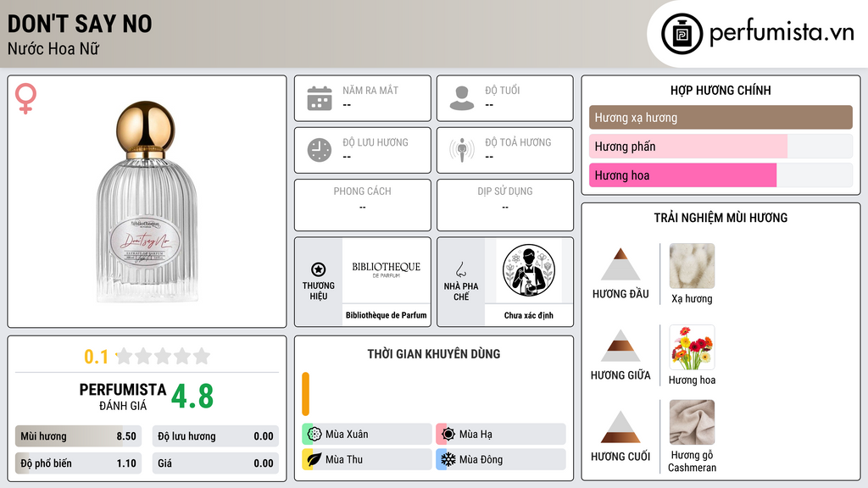868x488 pixels.
Task: Click the Trải nghiệm mùi hương heading
Action: 721,218
